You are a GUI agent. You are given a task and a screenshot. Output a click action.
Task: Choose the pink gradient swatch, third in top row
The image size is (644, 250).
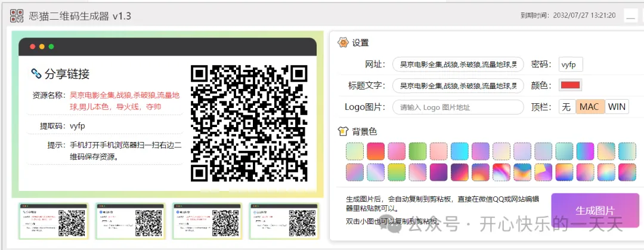click(397, 151)
